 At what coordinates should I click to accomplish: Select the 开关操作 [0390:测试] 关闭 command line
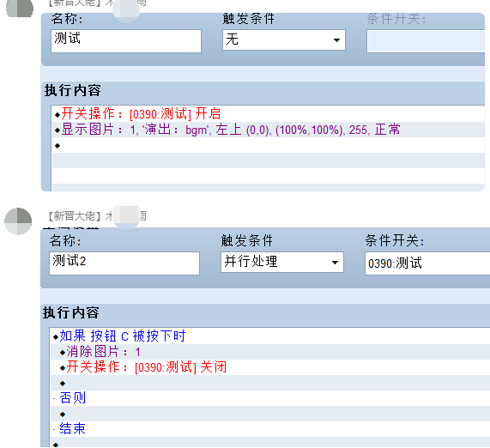click(270, 367)
